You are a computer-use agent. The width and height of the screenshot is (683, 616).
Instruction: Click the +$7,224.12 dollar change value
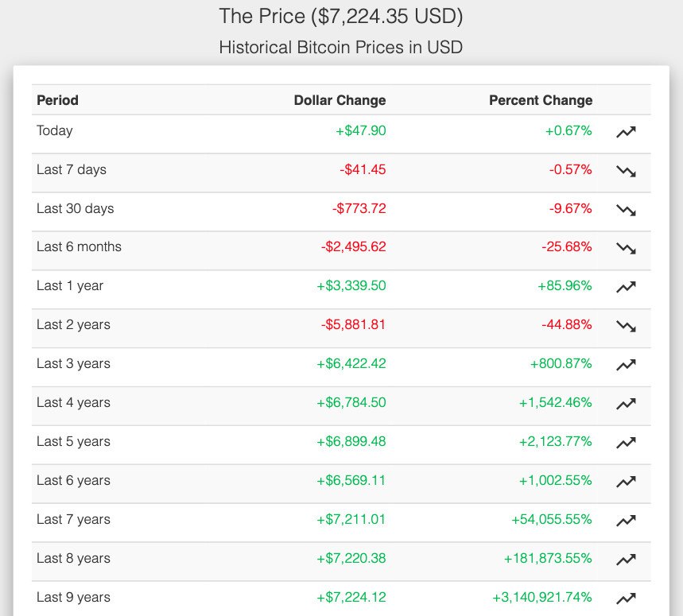tap(351, 597)
